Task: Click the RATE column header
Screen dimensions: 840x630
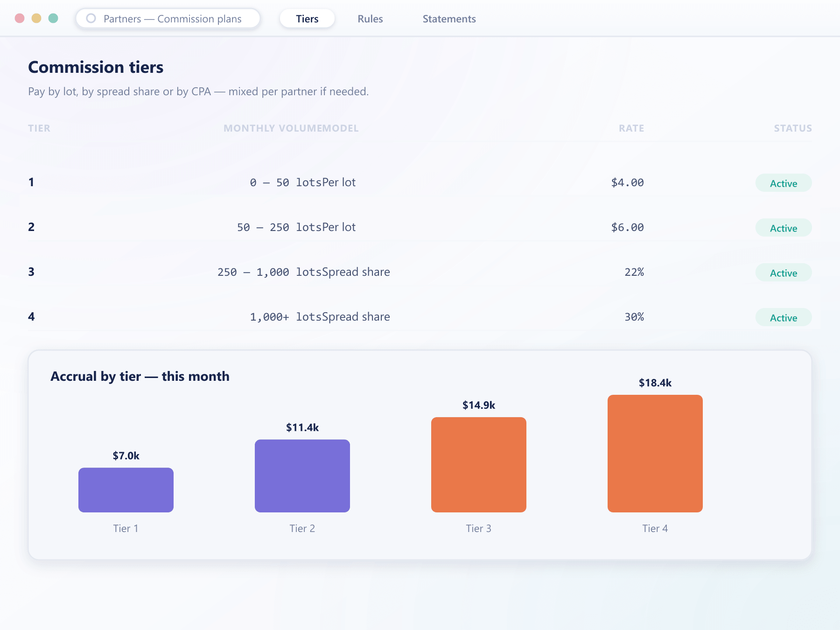Action: (x=631, y=128)
